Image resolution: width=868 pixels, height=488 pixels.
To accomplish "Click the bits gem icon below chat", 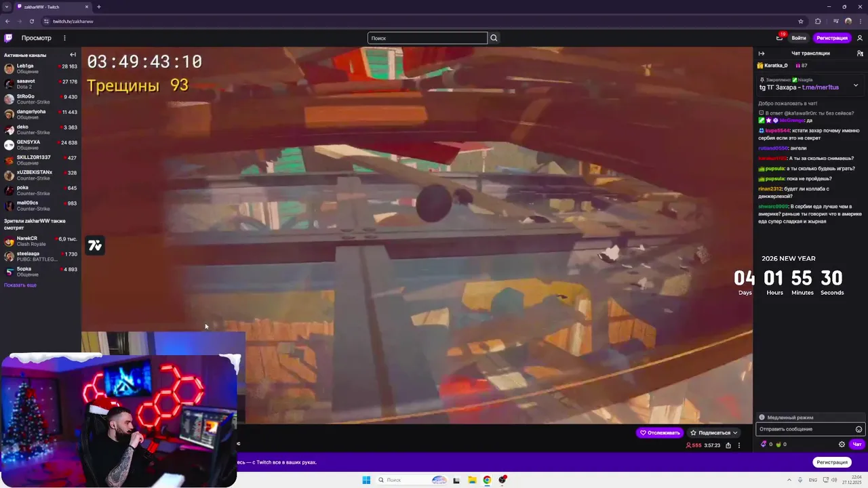I will pos(764,445).
